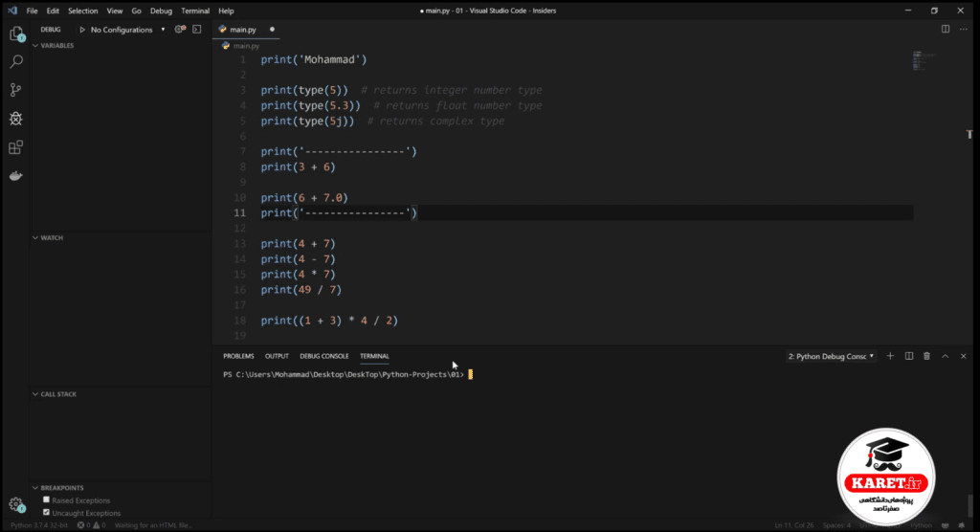Maximize the panel with the up chevron

tap(945, 356)
